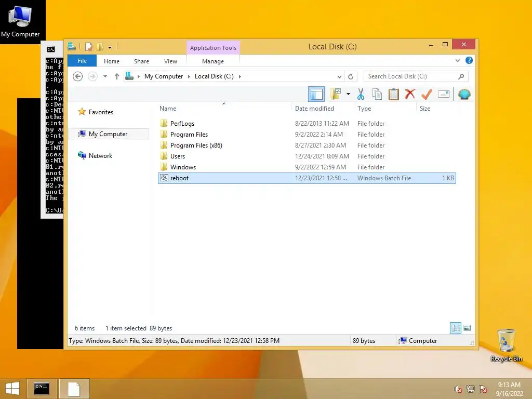Go up one folder level
The image size is (532, 399).
(x=117, y=76)
